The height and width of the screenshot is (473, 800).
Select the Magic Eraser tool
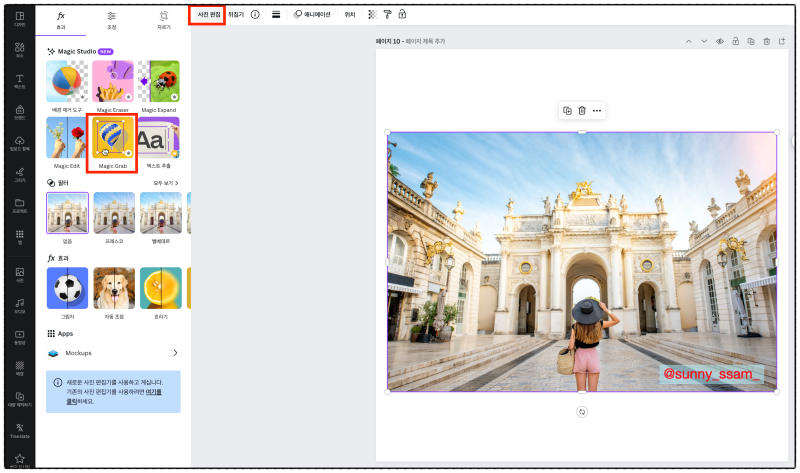(x=113, y=82)
